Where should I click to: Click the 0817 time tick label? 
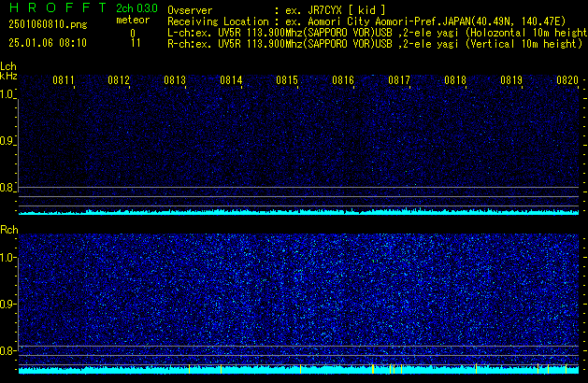[x=399, y=80]
